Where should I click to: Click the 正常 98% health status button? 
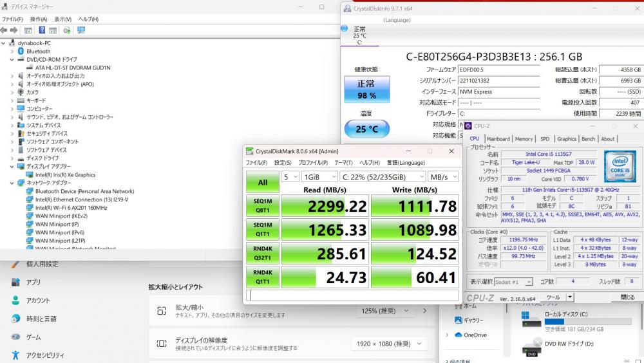tap(367, 89)
